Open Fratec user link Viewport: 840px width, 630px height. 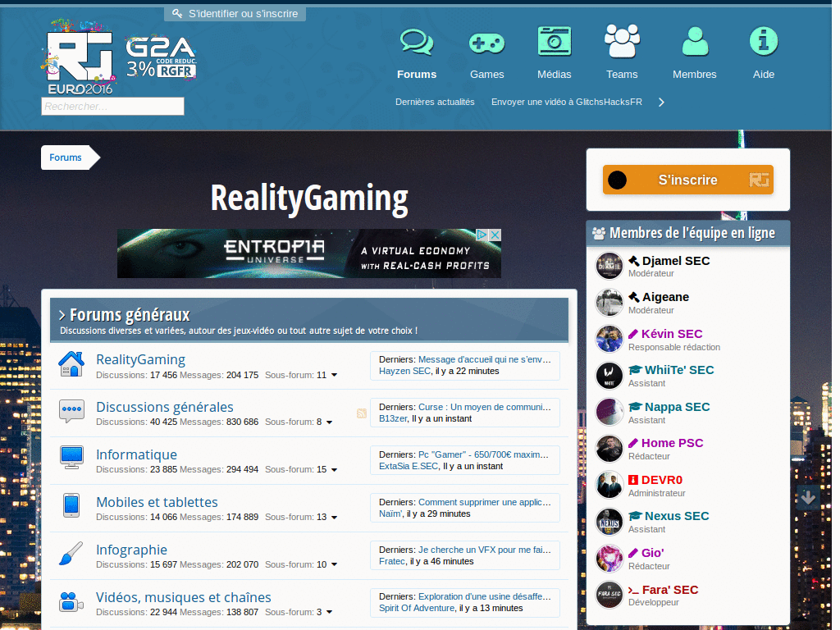pos(392,561)
